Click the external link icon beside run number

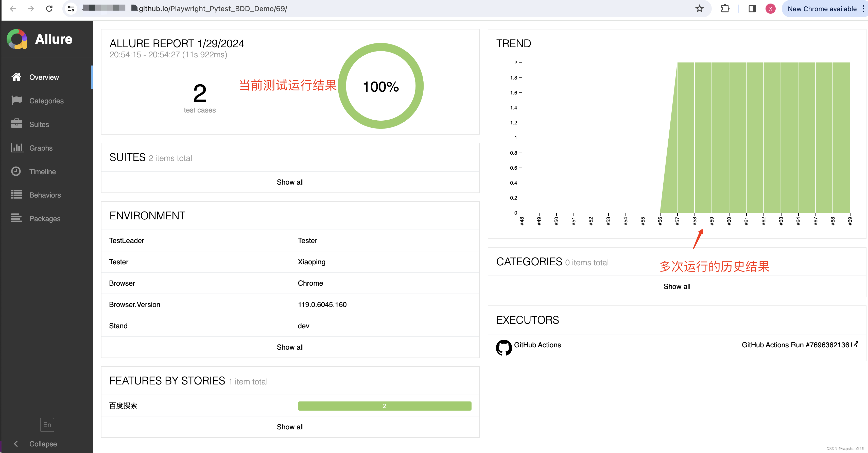click(x=855, y=344)
